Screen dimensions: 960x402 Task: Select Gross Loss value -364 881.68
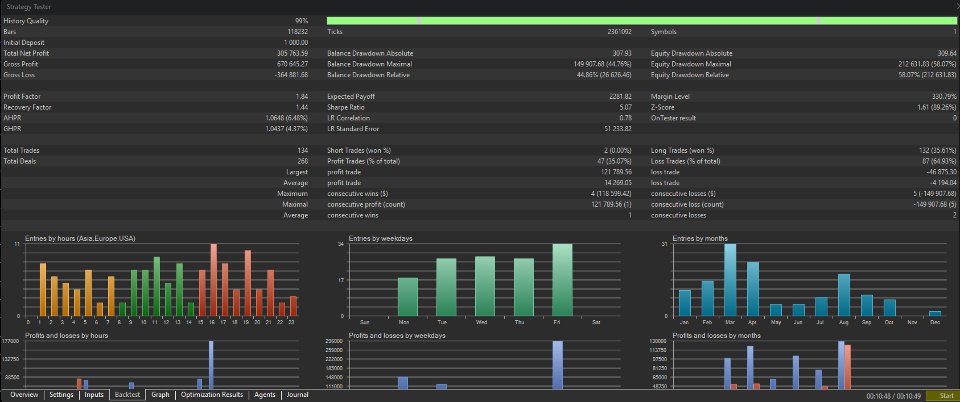click(x=292, y=75)
